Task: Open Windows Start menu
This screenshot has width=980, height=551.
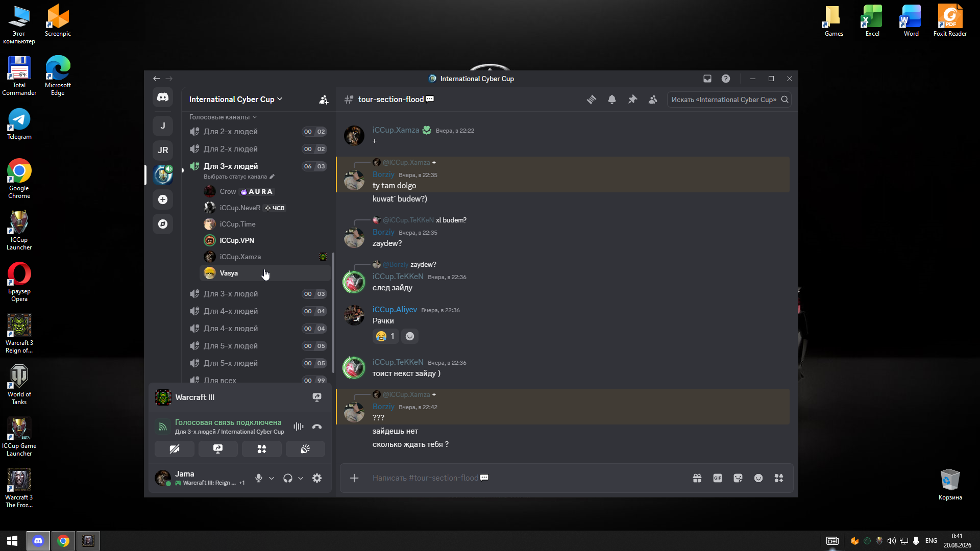Action: pyautogui.click(x=12, y=541)
